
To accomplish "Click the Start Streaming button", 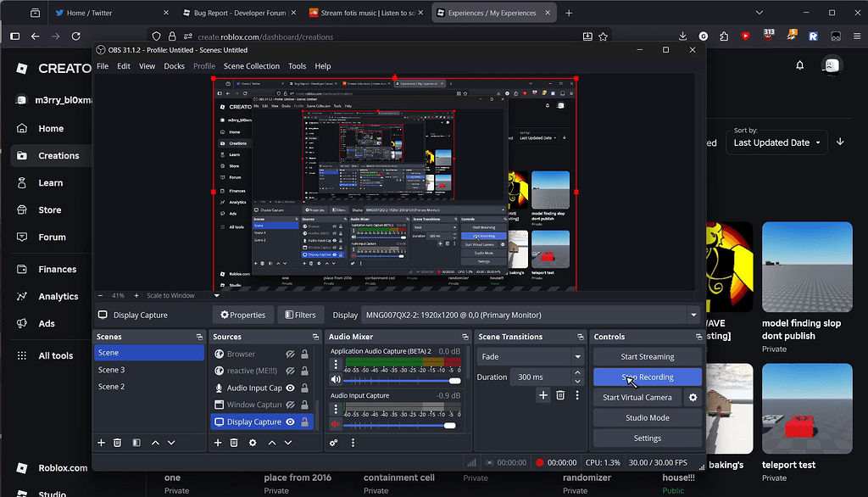I will [647, 357].
